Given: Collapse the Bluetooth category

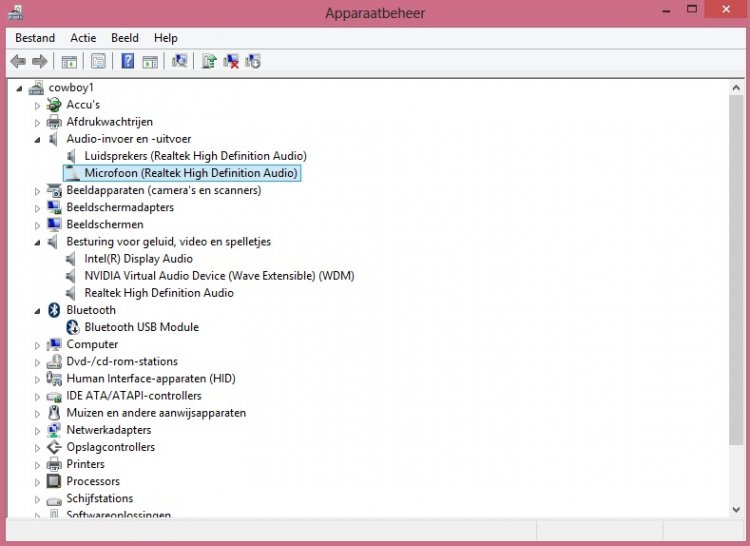Looking at the screenshot, I should [x=37, y=311].
